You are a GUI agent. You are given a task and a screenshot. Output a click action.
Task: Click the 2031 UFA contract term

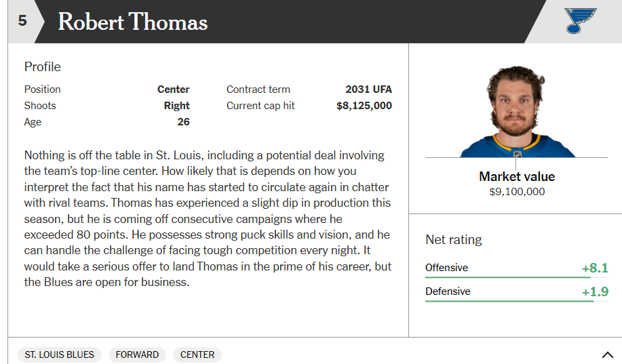click(368, 89)
